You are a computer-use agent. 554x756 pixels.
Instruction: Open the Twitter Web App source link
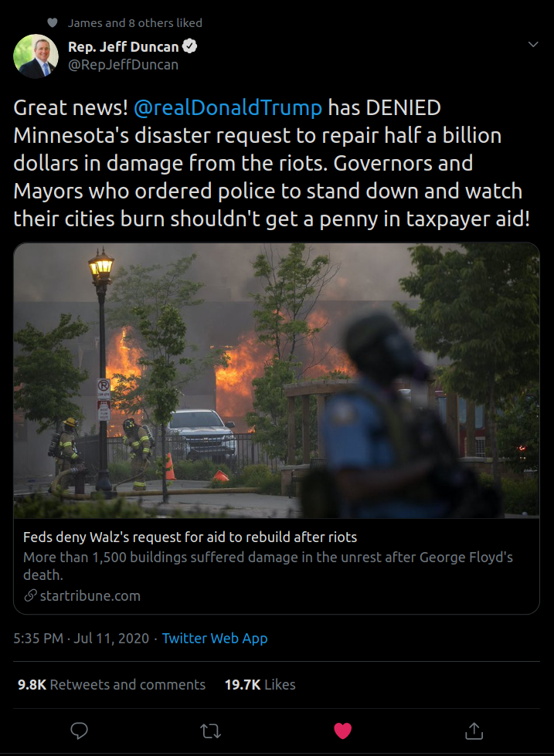coord(215,639)
